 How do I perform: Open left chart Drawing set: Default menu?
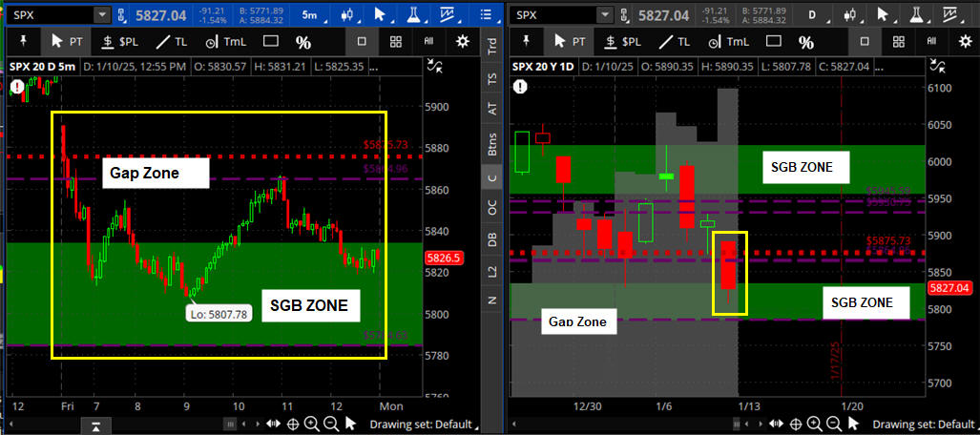coord(425,425)
